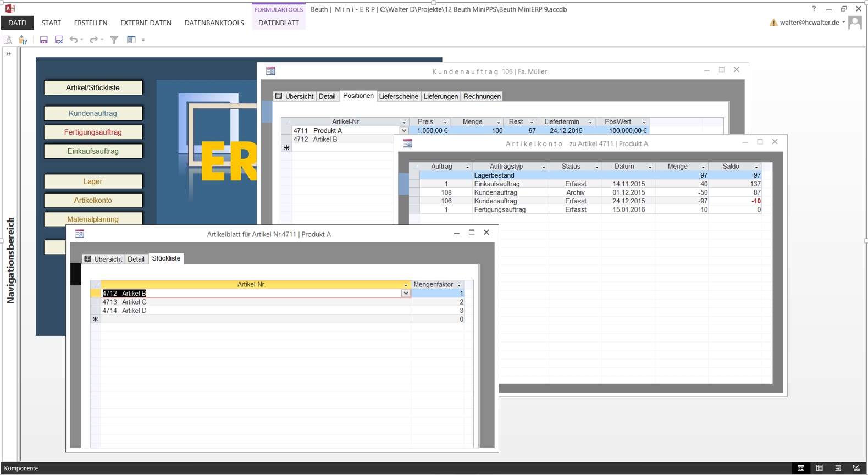Expand the Liefertermin column header dropdown
The width and height of the screenshot is (868, 475).
[x=590, y=122]
